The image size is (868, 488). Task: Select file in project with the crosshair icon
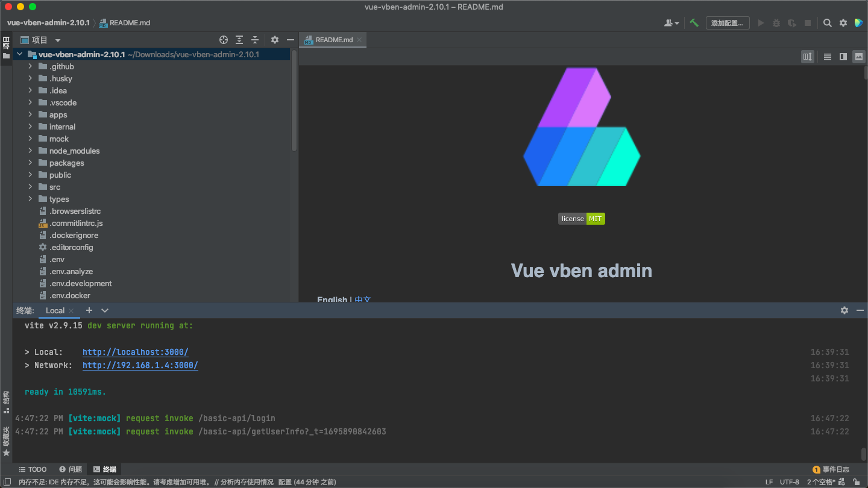(x=224, y=39)
